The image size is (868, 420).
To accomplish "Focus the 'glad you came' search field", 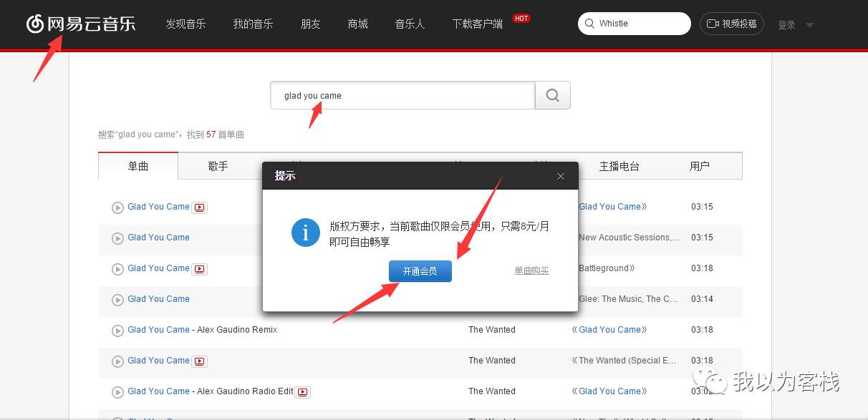I will coord(402,95).
